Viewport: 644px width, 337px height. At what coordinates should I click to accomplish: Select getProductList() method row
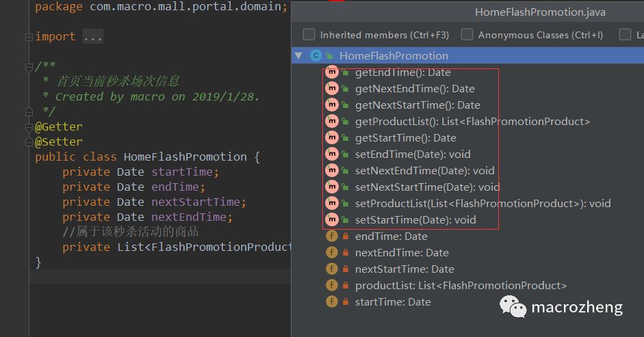(472, 122)
